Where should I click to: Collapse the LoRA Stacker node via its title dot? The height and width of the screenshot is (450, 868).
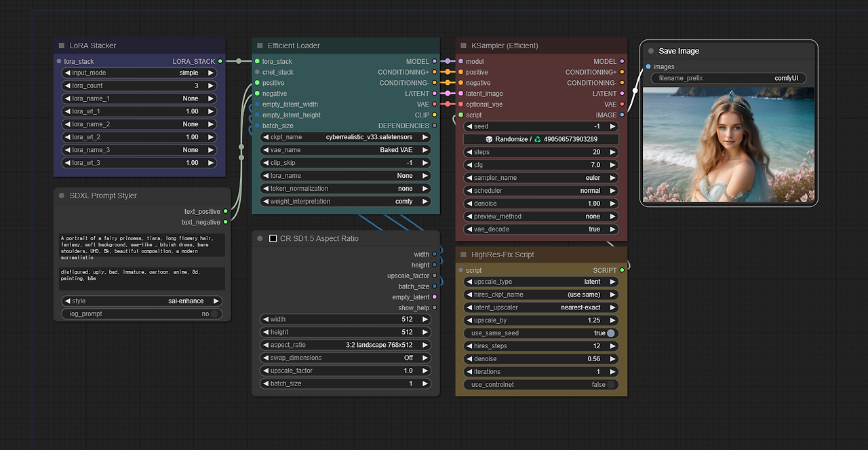point(62,45)
